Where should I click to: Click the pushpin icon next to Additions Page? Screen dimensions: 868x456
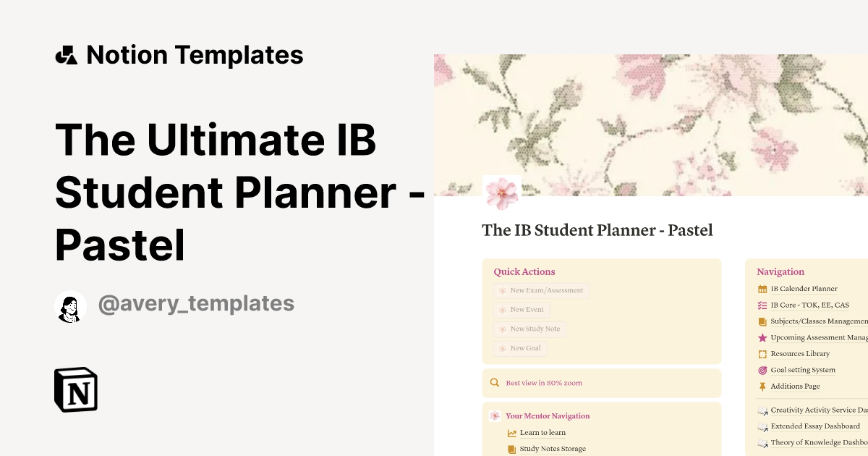tap(762, 386)
